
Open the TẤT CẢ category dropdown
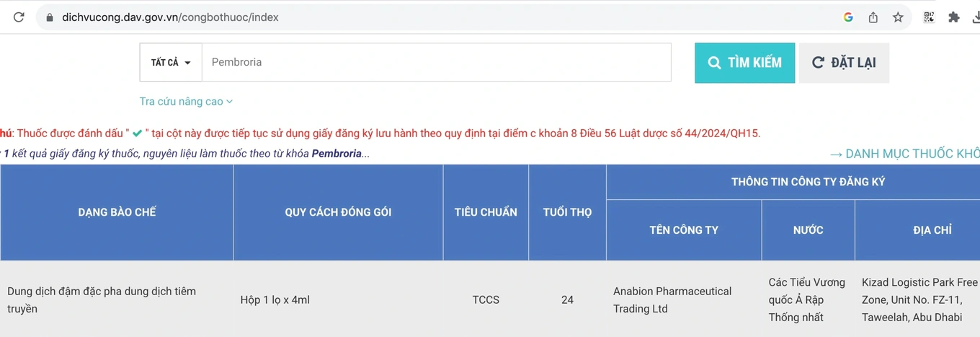pos(171,63)
